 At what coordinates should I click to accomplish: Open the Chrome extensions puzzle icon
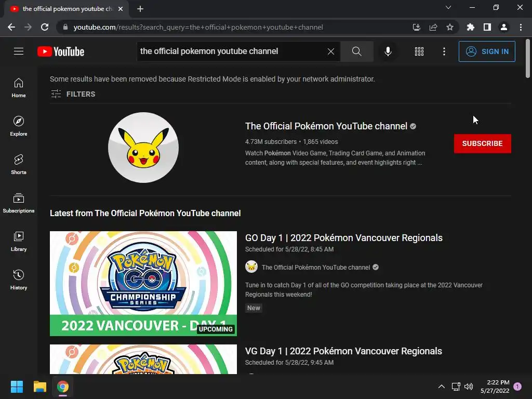coord(470,27)
